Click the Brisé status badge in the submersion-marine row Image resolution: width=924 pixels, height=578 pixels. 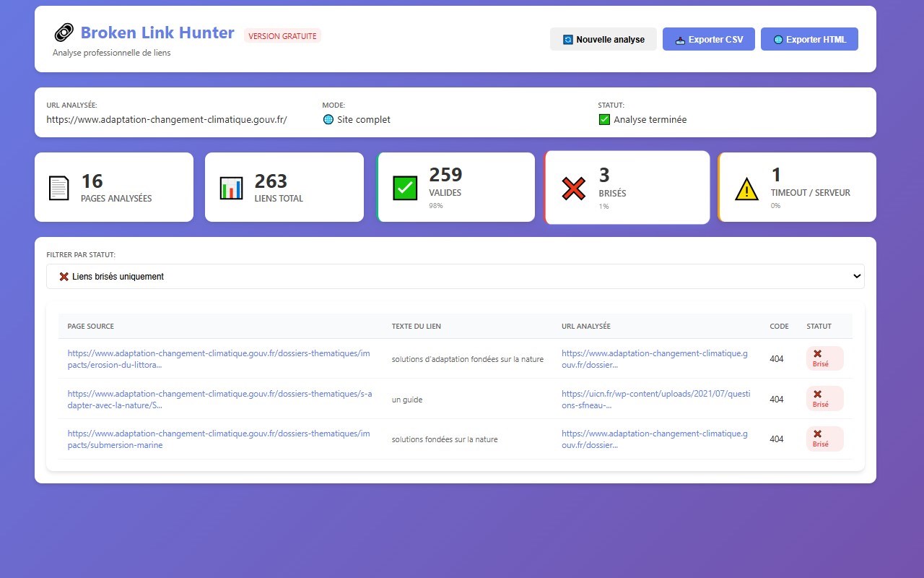coord(824,439)
